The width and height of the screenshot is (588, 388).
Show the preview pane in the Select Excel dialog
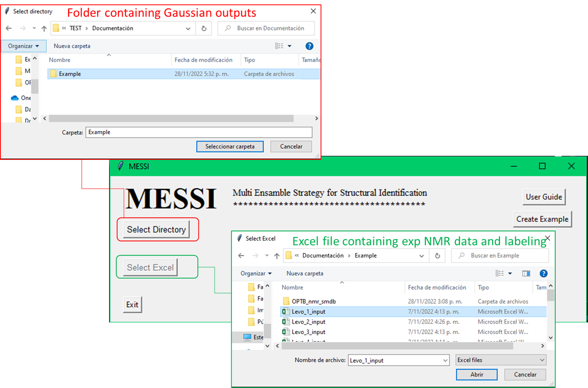(526, 273)
